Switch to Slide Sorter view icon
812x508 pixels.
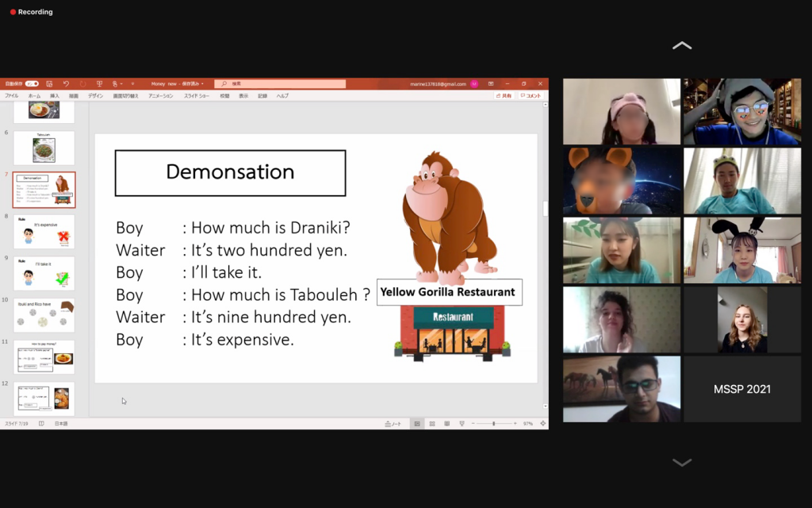point(432,424)
